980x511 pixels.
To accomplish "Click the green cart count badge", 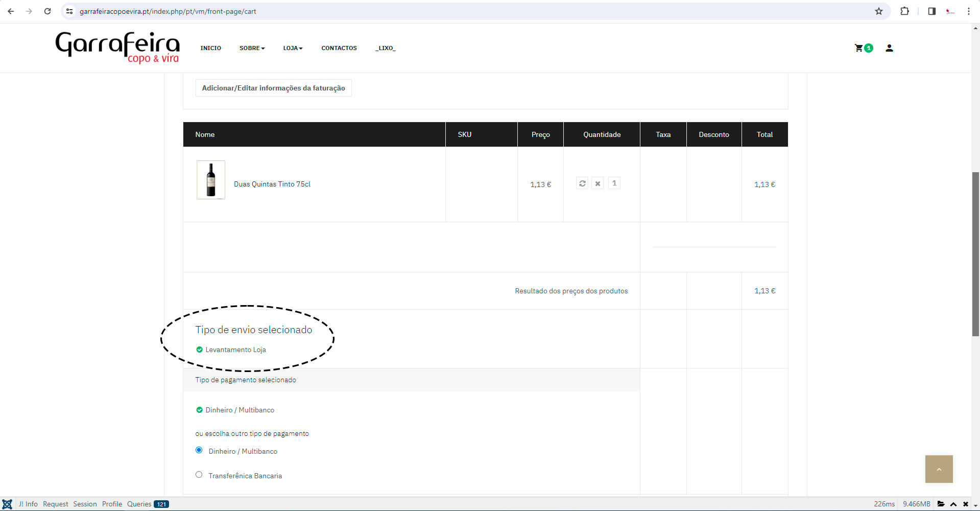I will [869, 48].
